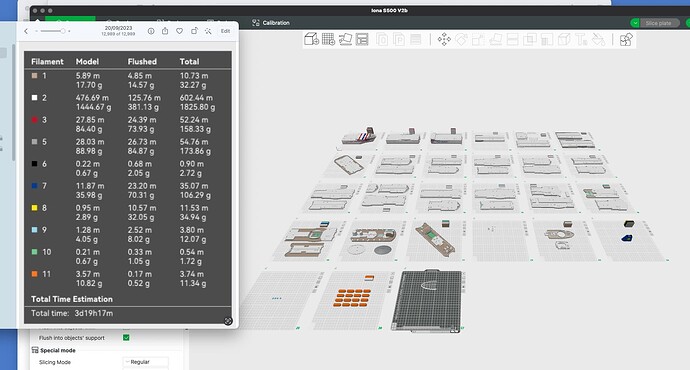
Task: Click the Auto orient icon
Action: (x=345, y=39)
